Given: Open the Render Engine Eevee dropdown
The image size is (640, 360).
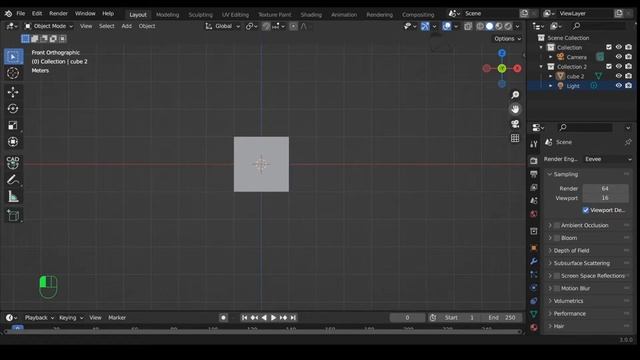Looking at the screenshot, I should (608, 159).
